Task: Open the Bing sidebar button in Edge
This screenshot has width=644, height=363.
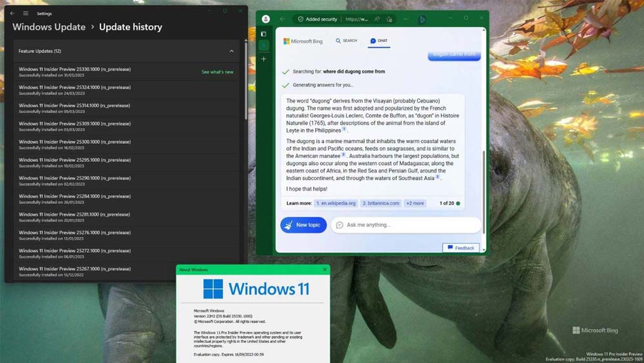Action: click(422, 19)
